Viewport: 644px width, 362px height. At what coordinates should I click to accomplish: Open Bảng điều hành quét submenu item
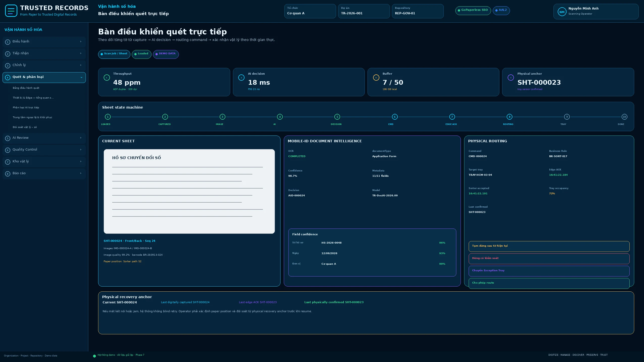tap(26, 88)
